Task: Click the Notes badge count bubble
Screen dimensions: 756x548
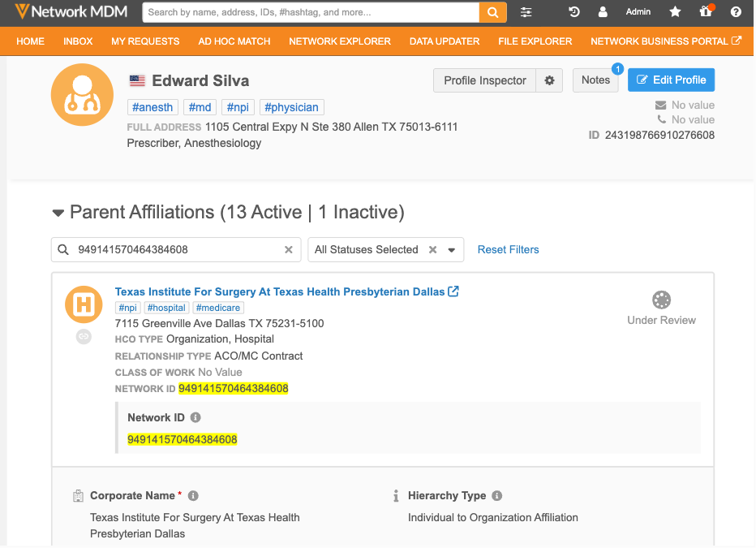Action: point(617,69)
